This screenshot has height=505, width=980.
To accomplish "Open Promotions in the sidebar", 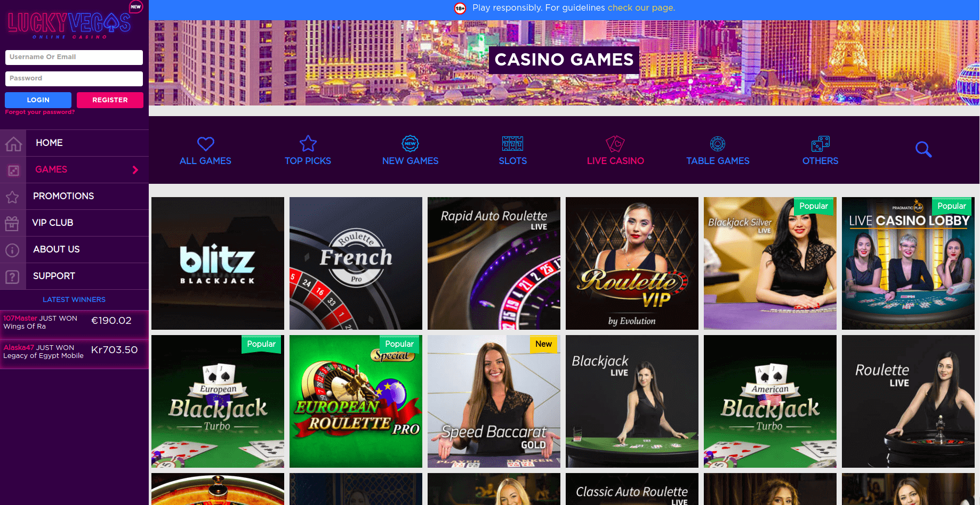I will coord(63,196).
